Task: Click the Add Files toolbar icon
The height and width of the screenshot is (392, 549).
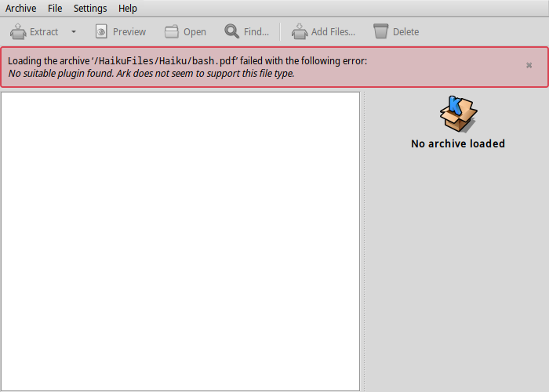Action: click(x=299, y=31)
